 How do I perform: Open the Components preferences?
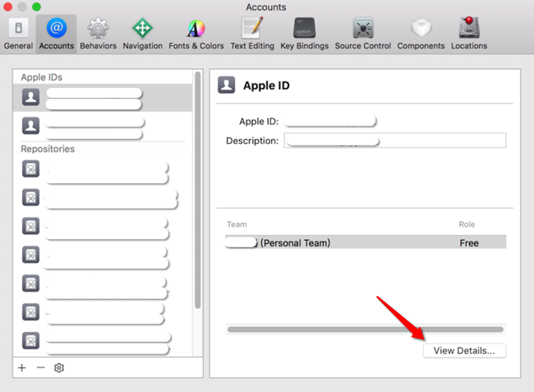(421, 34)
